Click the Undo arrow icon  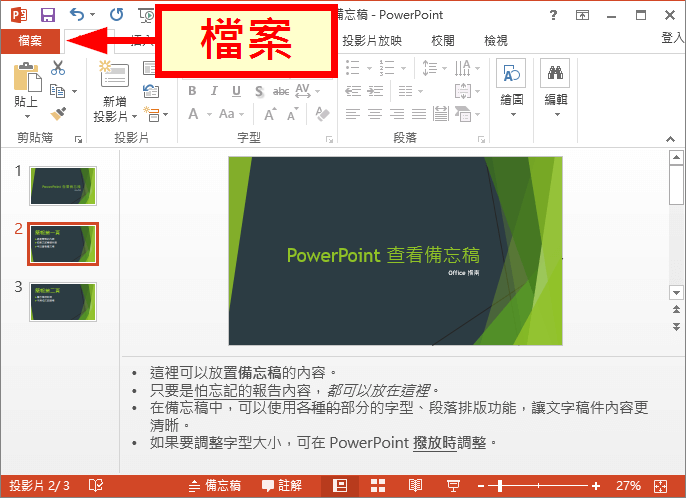(77, 14)
